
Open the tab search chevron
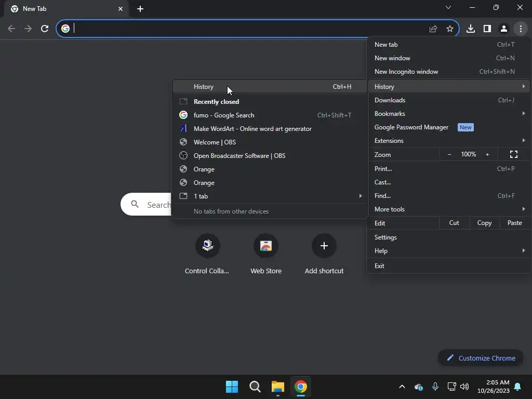pyautogui.click(x=448, y=7)
